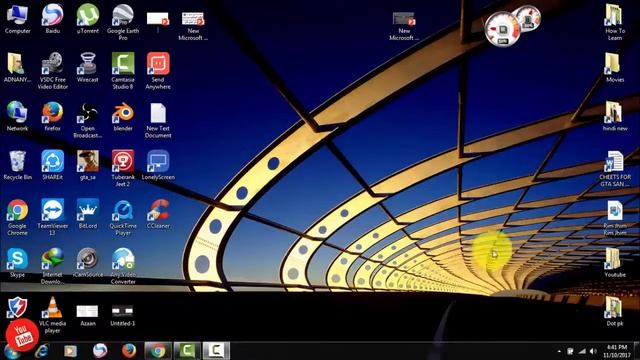Switch to Firefox on the taskbar
This screenshot has height=360, width=640.
[x=129, y=351]
